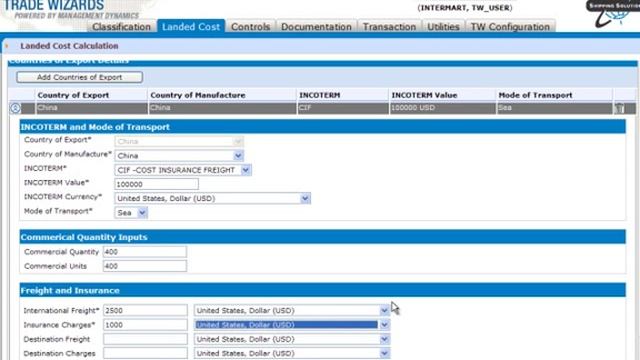Click the (INTERMART, TW_USER) user text
The height and width of the screenshot is (360, 640).
click(465, 8)
